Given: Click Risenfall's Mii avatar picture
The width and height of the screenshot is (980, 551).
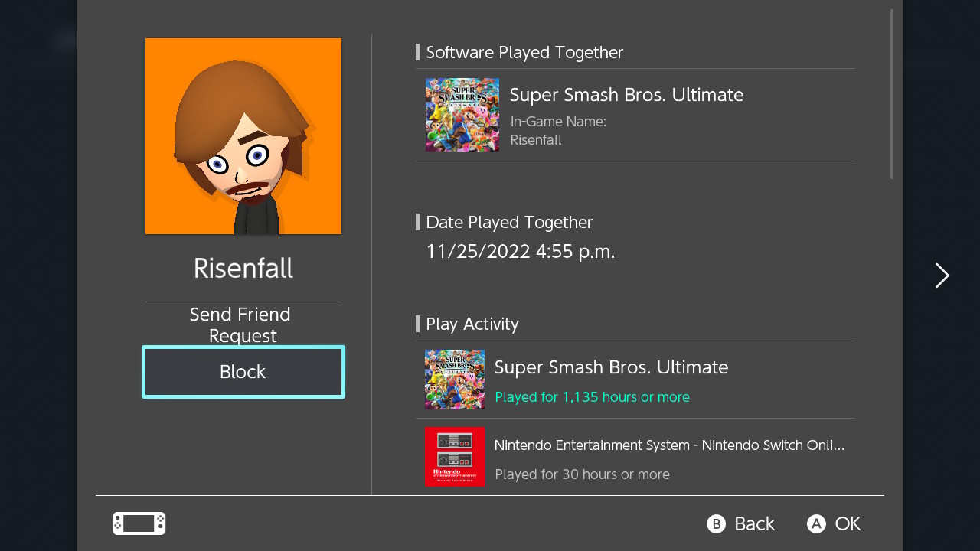Looking at the screenshot, I should 243,136.
